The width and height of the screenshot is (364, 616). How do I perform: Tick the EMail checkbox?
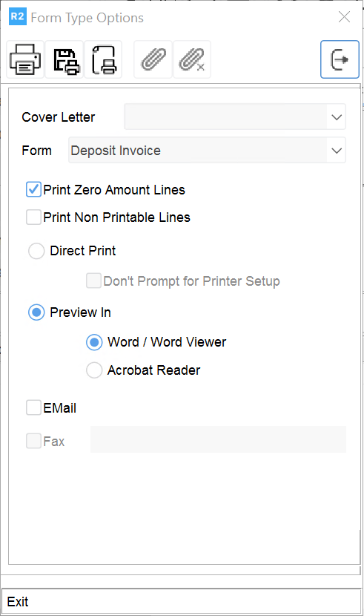click(x=34, y=407)
